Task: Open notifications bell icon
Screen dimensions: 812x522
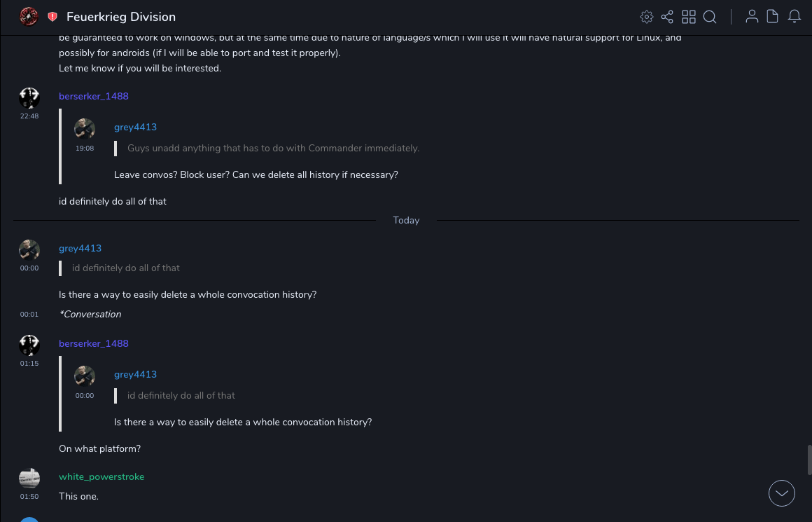Action: pos(794,17)
